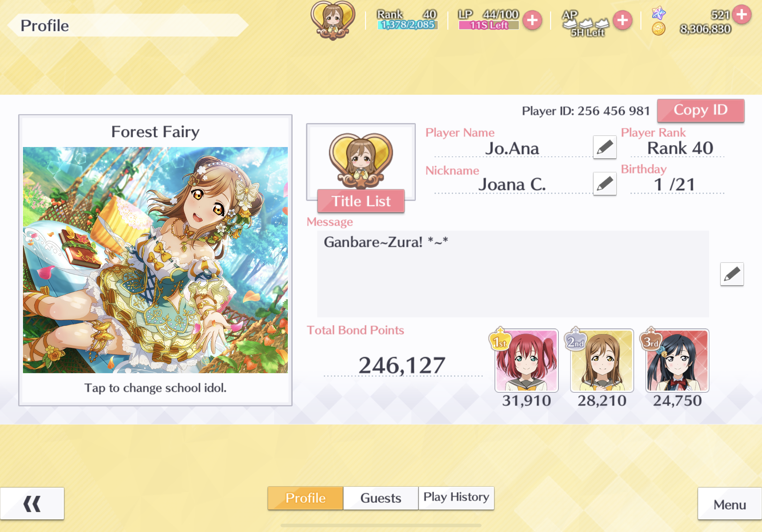The width and height of the screenshot is (762, 532).
Task: Switch to the Guests tab
Action: click(381, 498)
